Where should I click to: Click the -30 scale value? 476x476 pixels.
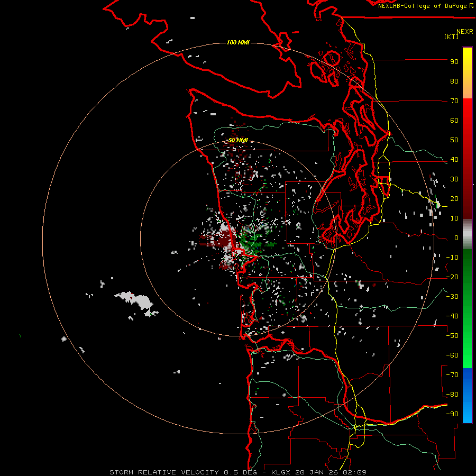[452, 297]
